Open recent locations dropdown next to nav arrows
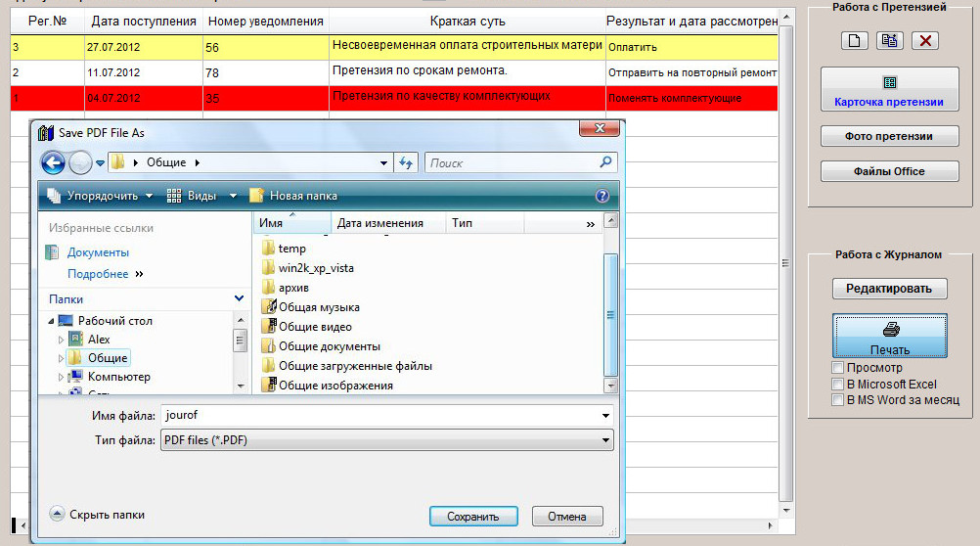 pos(100,163)
